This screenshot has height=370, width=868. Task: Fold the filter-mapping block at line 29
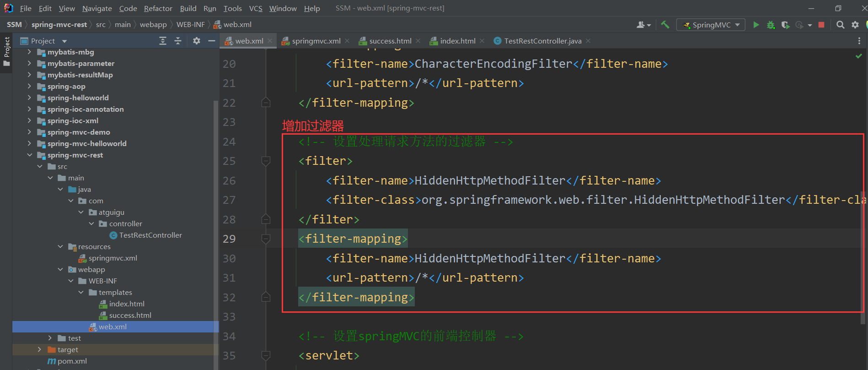pos(266,239)
